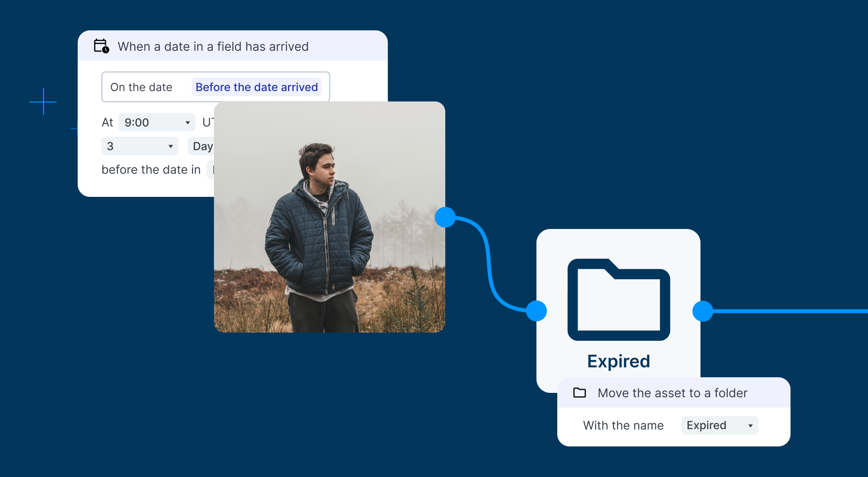Click the photo of the man in the field
The width and height of the screenshot is (868, 477).
(x=329, y=217)
